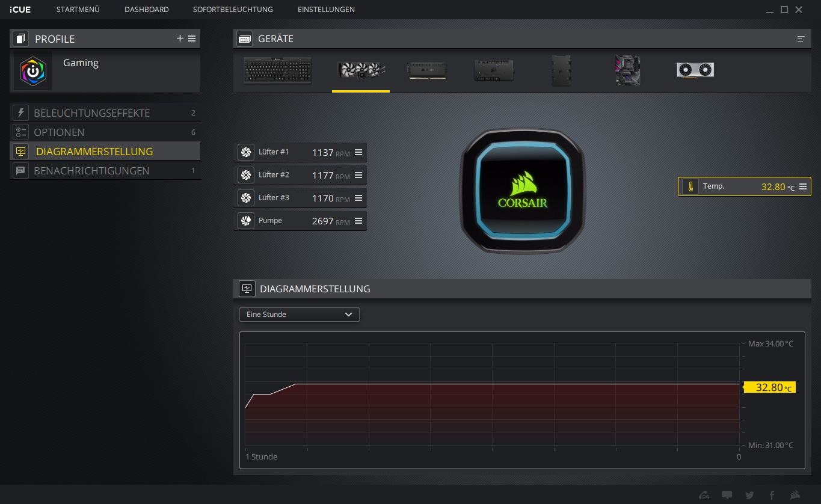821x504 pixels.
Task: Open the chat feedback icon in footer
Action: tap(727, 495)
